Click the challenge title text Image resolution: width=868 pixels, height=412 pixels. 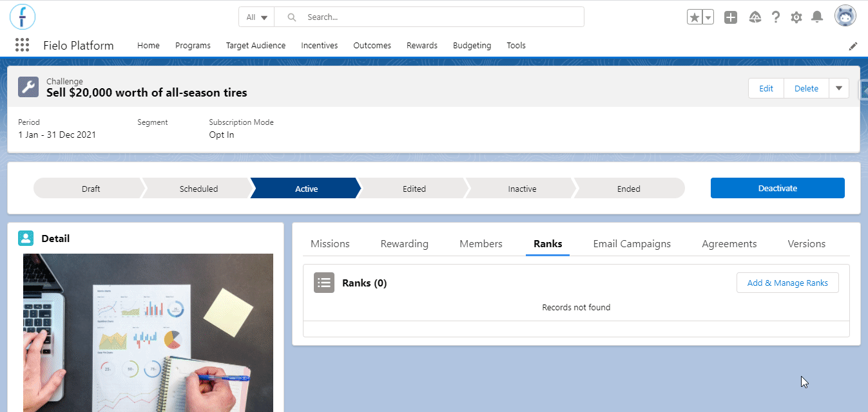(x=147, y=93)
